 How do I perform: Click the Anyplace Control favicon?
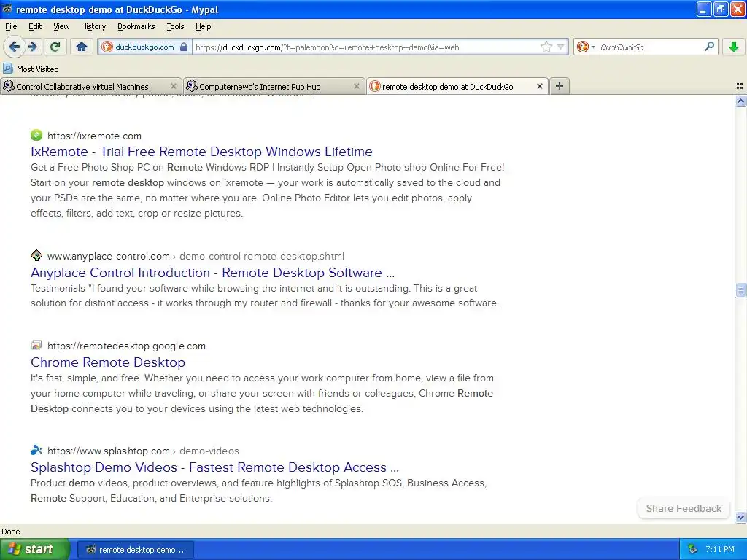tap(36, 256)
